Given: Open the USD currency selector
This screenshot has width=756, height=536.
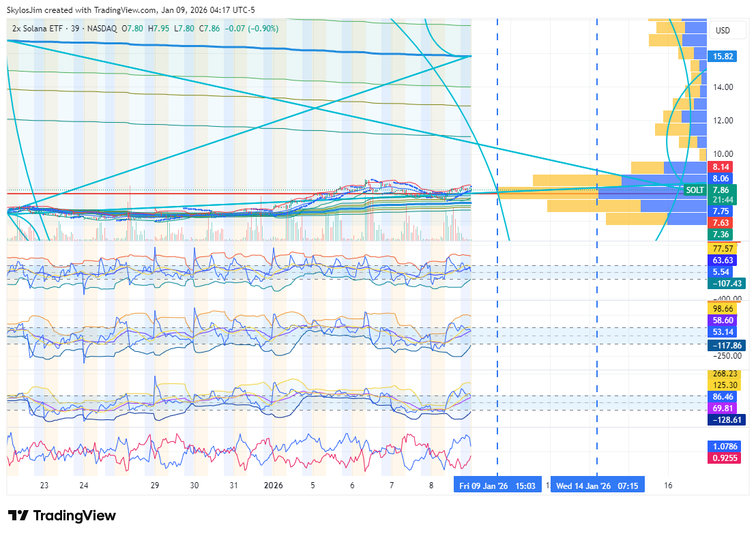Looking at the screenshot, I should [722, 31].
